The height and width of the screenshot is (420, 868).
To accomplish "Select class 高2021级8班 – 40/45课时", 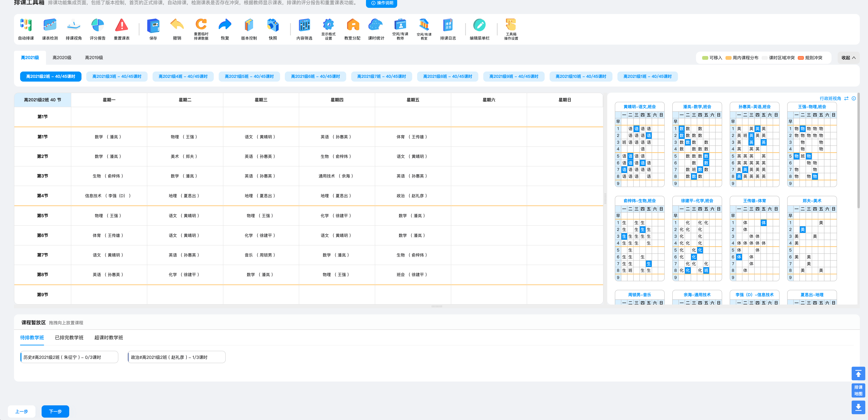I will [x=448, y=76].
